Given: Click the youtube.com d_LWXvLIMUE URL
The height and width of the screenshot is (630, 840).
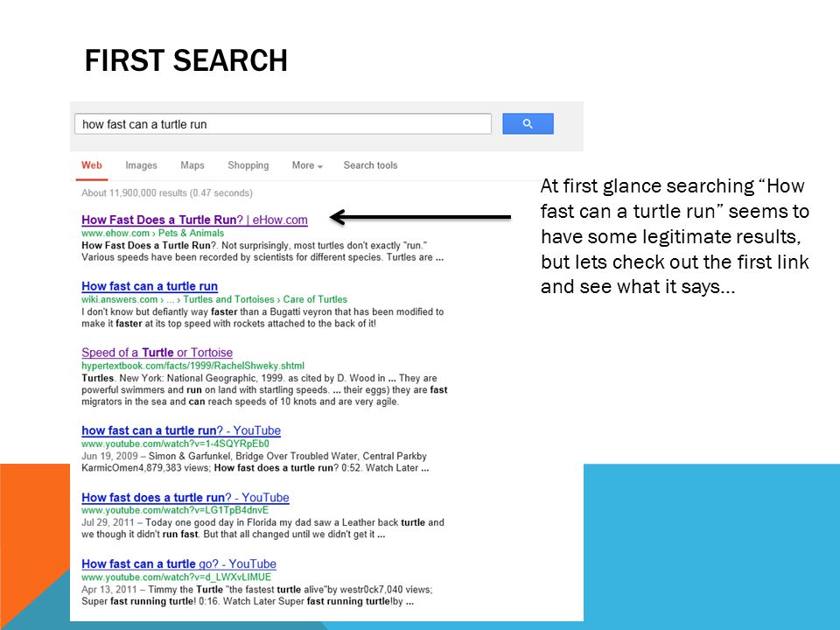Looking at the screenshot, I should (176, 577).
